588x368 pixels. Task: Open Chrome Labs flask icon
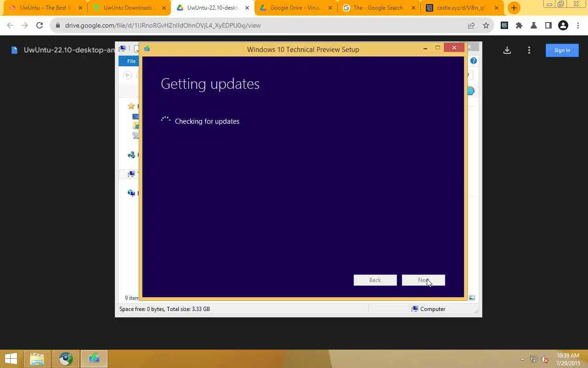(534, 25)
